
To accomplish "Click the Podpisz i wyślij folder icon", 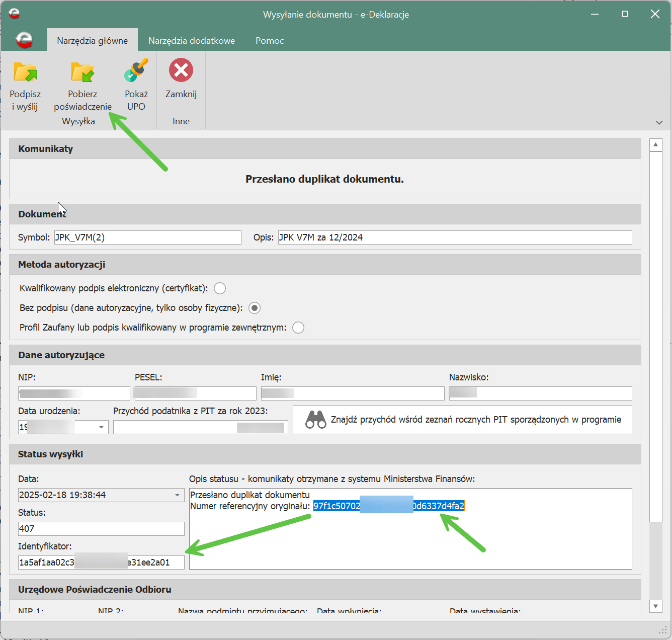I will 25,72.
